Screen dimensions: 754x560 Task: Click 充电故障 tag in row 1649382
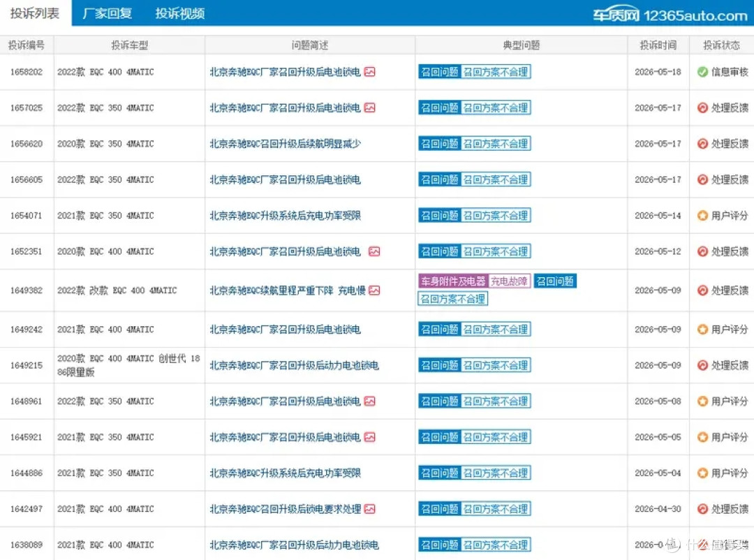coord(509,281)
